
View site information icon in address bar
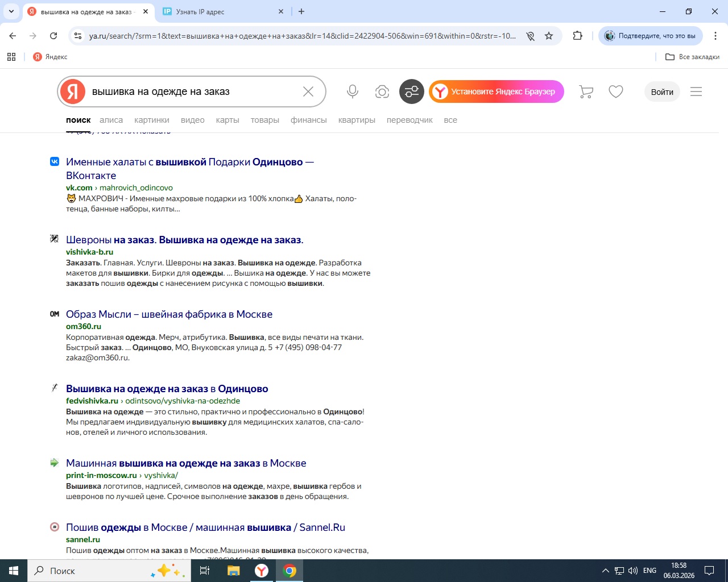coord(78,36)
